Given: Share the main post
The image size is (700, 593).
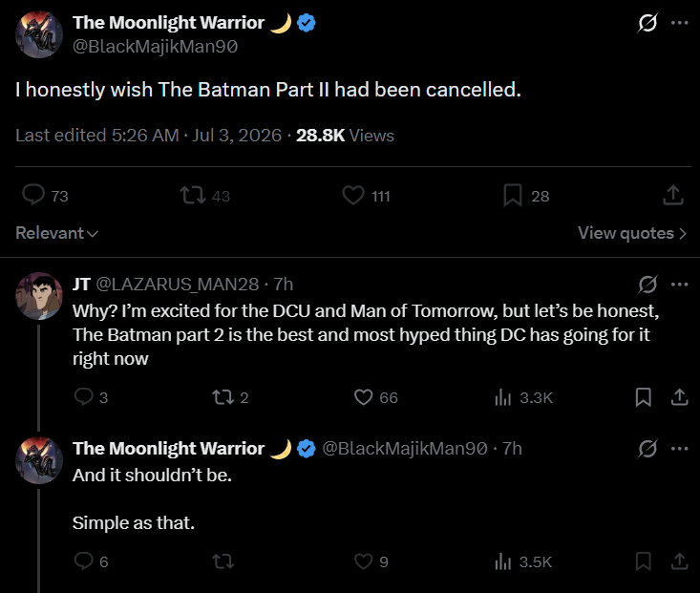Looking at the screenshot, I should (x=673, y=195).
